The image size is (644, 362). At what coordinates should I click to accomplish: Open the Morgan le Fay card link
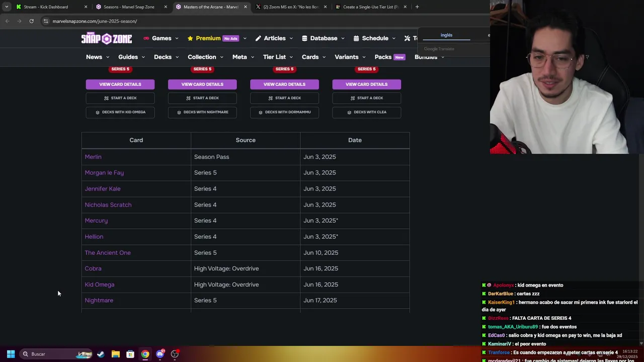[x=104, y=172]
